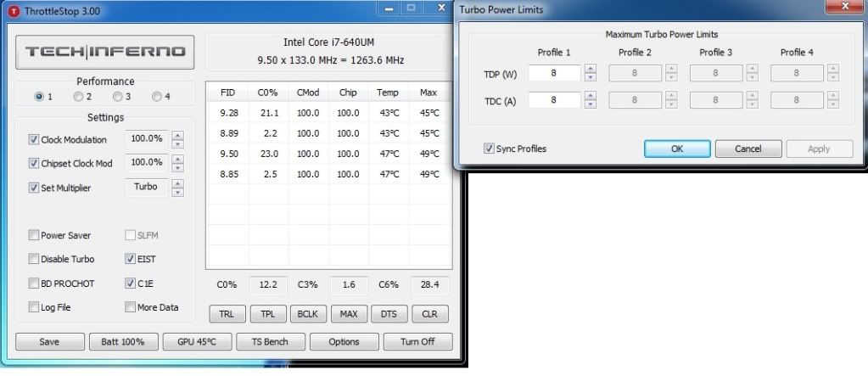This screenshot has width=868, height=376.
Task: Confirm Turbo Power Limits with OK
Action: click(677, 149)
